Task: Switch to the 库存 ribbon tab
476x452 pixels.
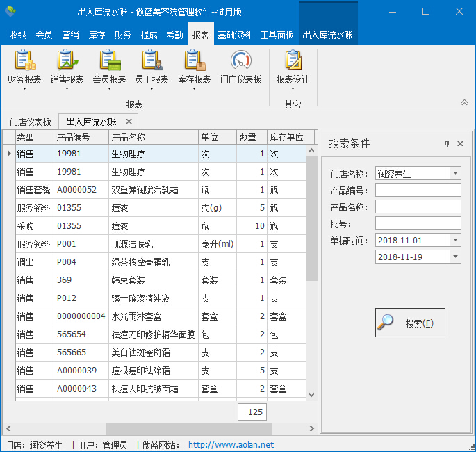Action: point(97,35)
